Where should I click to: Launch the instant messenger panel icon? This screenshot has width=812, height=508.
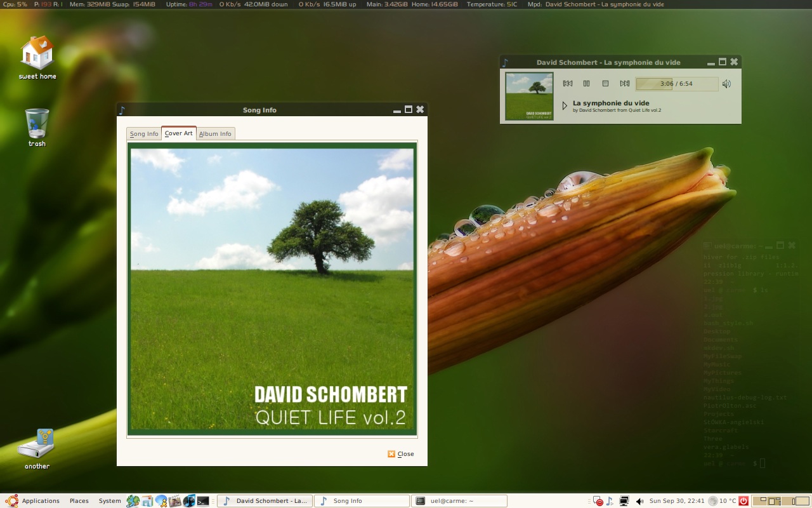(161, 501)
